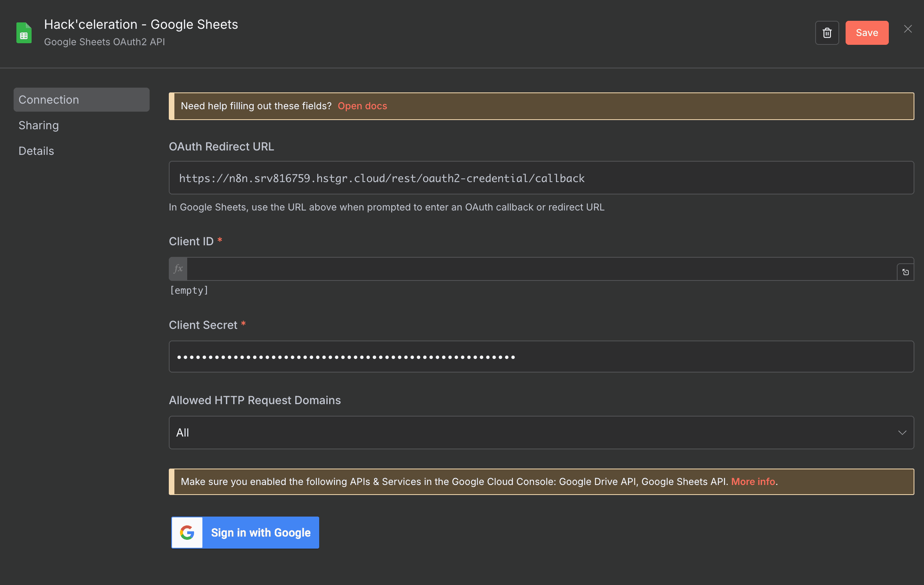Click the Google logo in the sign-in button
Screen dimensions: 924x585
(x=187, y=532)
